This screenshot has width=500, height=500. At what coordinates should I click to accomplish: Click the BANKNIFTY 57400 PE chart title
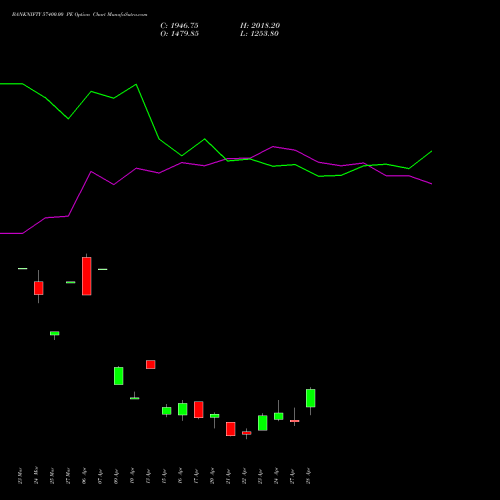[x=79, y=14]
